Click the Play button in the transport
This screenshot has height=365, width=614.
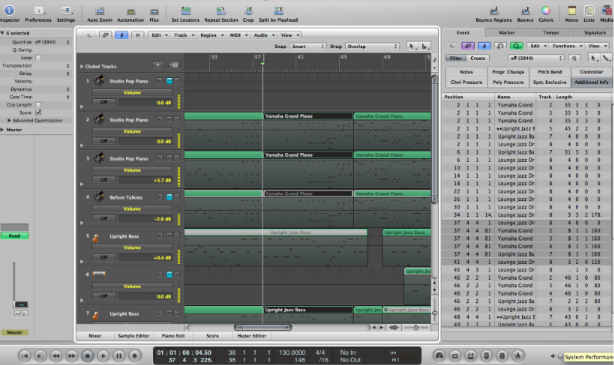point(103,356)
